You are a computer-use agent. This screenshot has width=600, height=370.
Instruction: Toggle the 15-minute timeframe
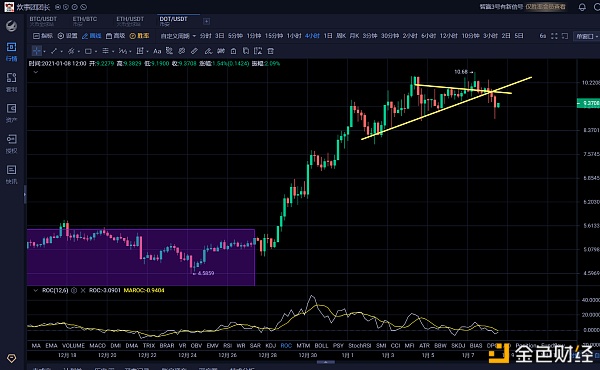point(274,36)
